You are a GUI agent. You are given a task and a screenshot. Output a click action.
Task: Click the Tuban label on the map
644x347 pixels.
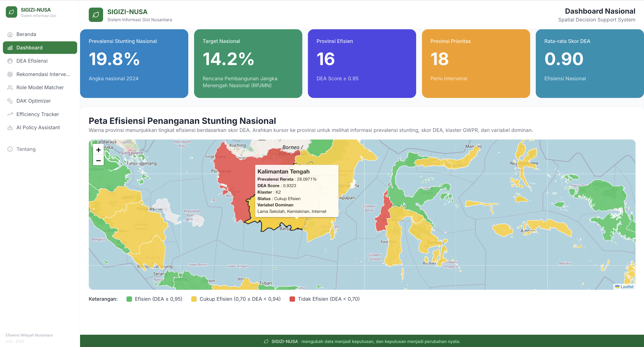(x=265, y=283)
